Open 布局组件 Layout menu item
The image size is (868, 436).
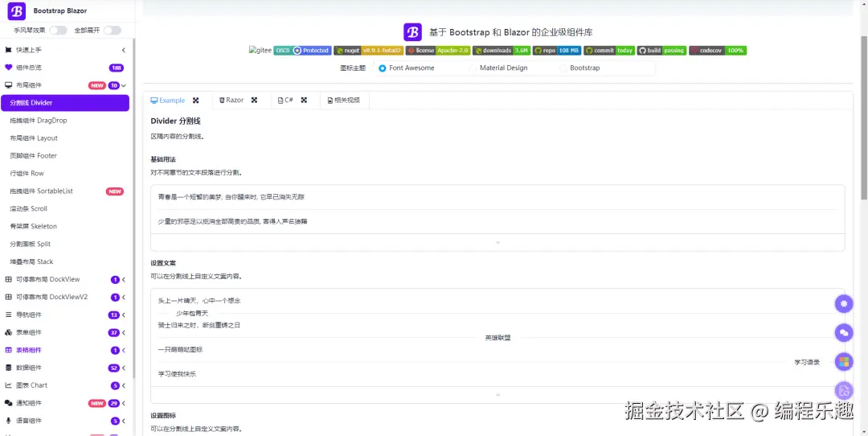click(65, 138)
